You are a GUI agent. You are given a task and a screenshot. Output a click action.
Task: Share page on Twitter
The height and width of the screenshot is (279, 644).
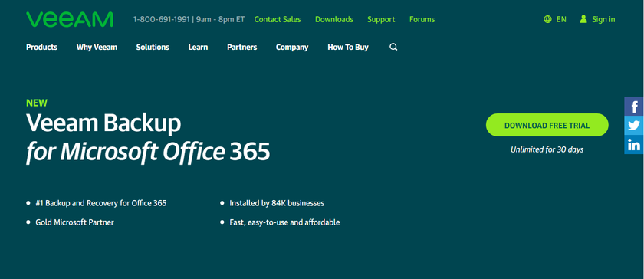coord(634,126)
